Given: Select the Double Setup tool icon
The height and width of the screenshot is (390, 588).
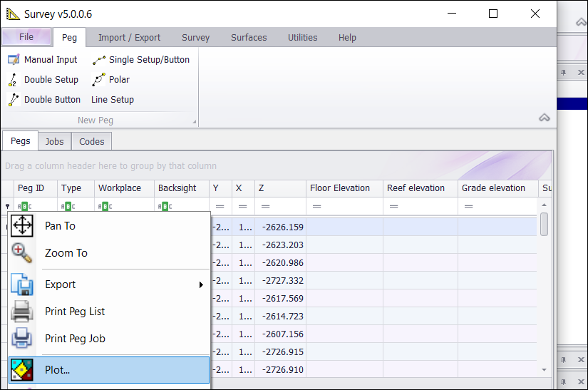Looking at the screenshot, I should pos(13,80).
